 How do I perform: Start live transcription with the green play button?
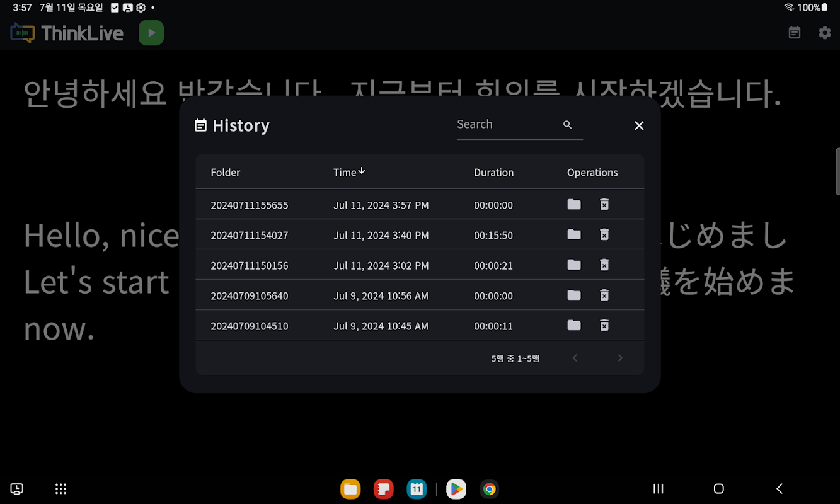pyautogui.click(x=151, y=33)
